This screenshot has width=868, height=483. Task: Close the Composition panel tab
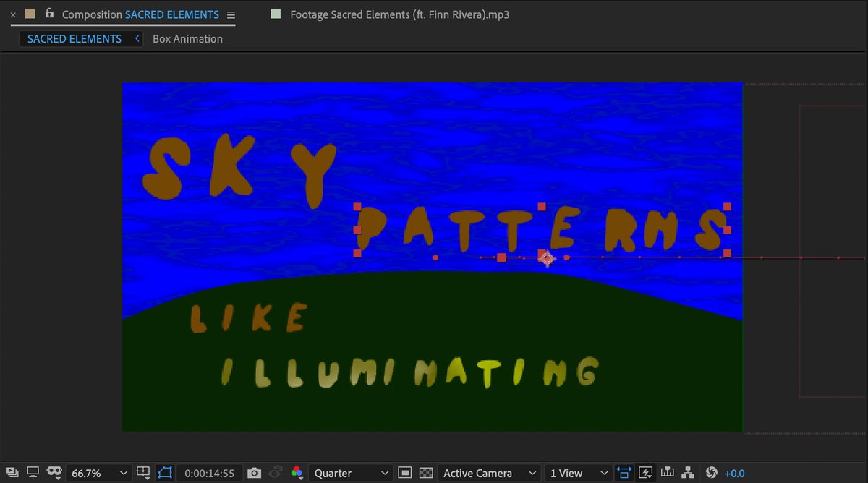(12, 14)
